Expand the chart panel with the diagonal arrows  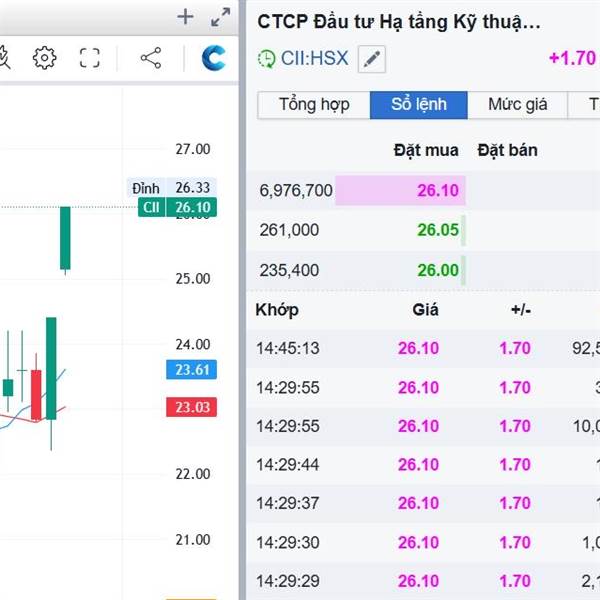[x=220, y=17]
